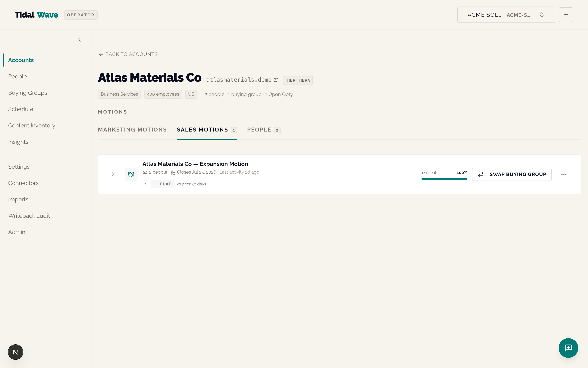Viewport: 588px width, 368px height.
Task: Collapse the sidebar with the chevron
Action: (x=80, y=40)
